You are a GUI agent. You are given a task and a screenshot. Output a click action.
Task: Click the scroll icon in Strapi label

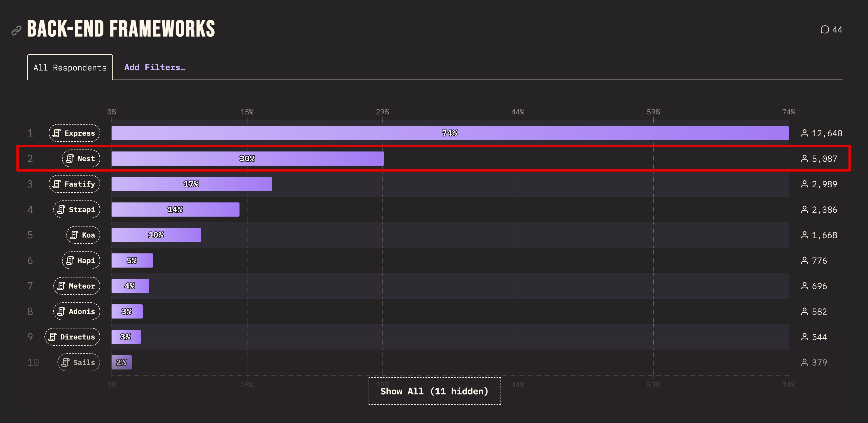(61, 210)
